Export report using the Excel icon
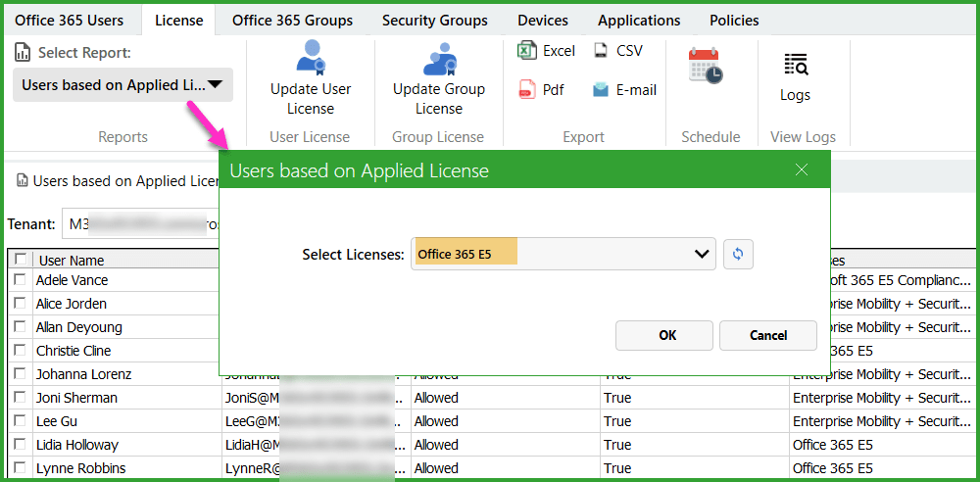The image size is (980, 482). click(527, 51)
